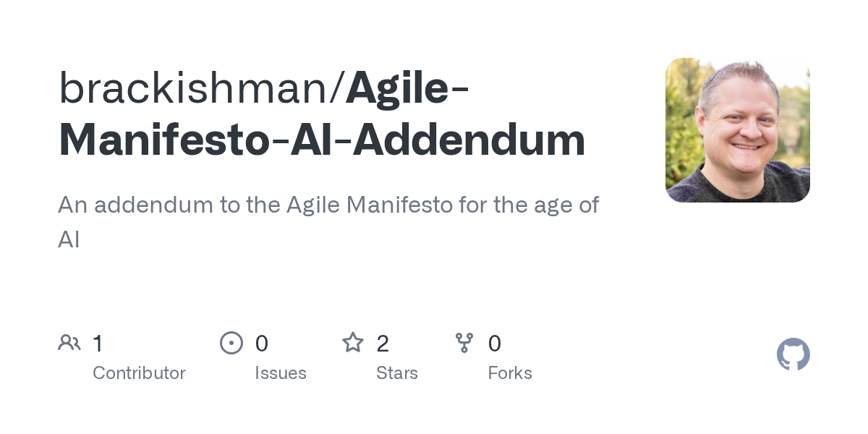Select the 'Issues' label
The image size is (868, 434).
[281, 373]
